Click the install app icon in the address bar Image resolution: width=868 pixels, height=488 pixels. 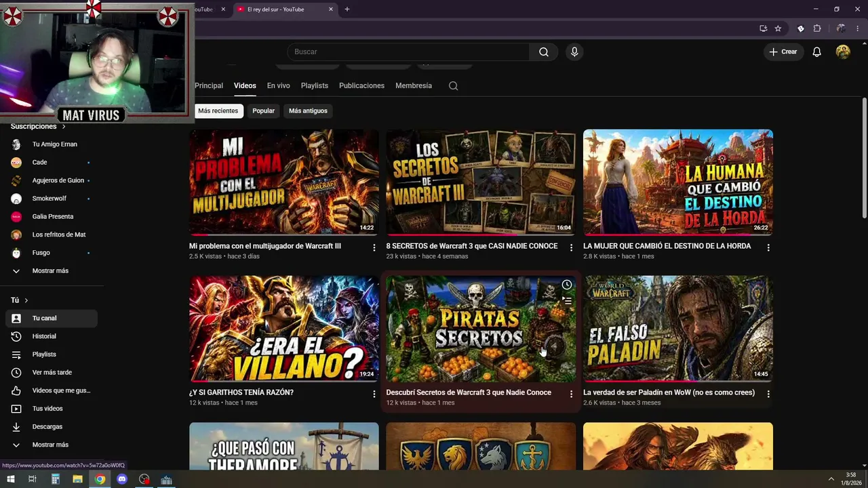pos(763,28)
